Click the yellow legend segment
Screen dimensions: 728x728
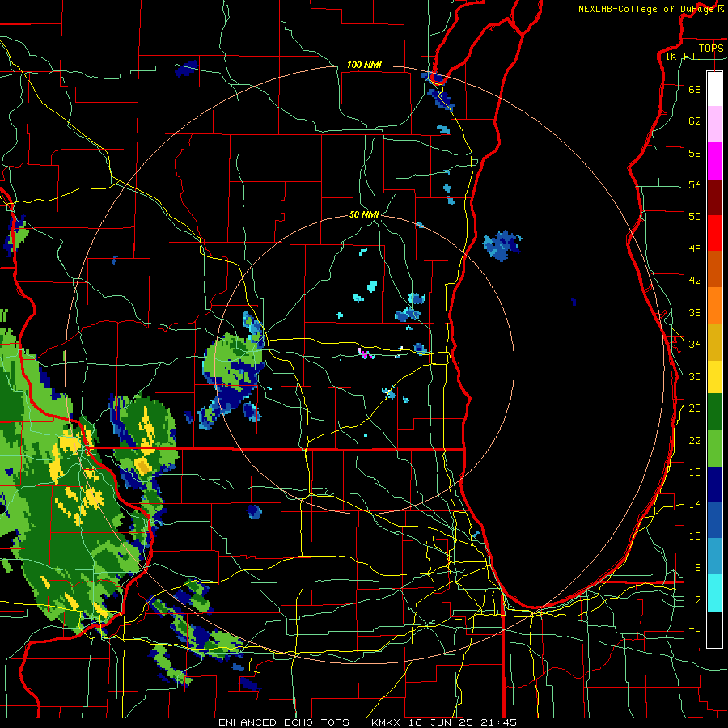tap(714, 377)
